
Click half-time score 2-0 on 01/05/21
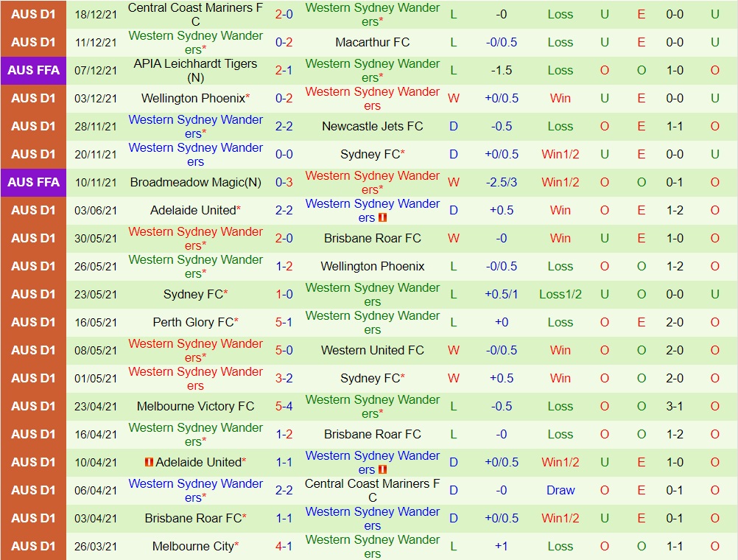pos(675,378)
